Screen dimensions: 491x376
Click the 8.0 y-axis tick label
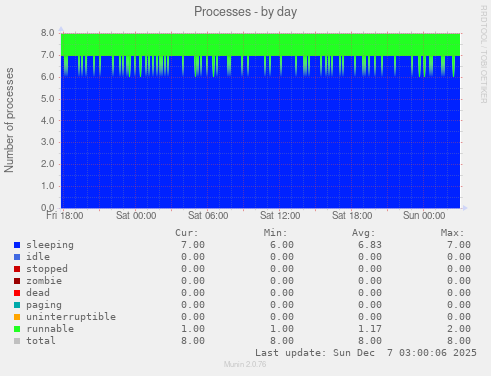click(x=48, y=33)
